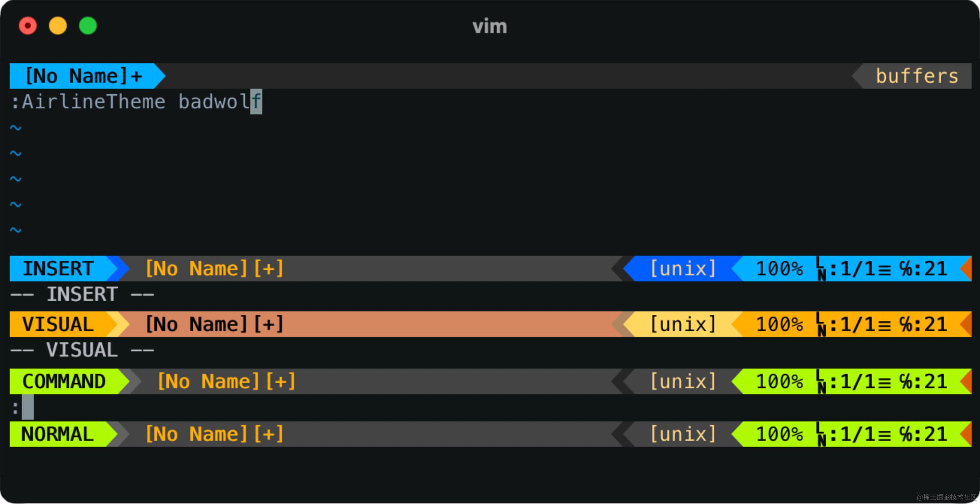The height and width of the screenshot is (504, 980).
Task: Click the vim window title
Action: tap(490, 26)
